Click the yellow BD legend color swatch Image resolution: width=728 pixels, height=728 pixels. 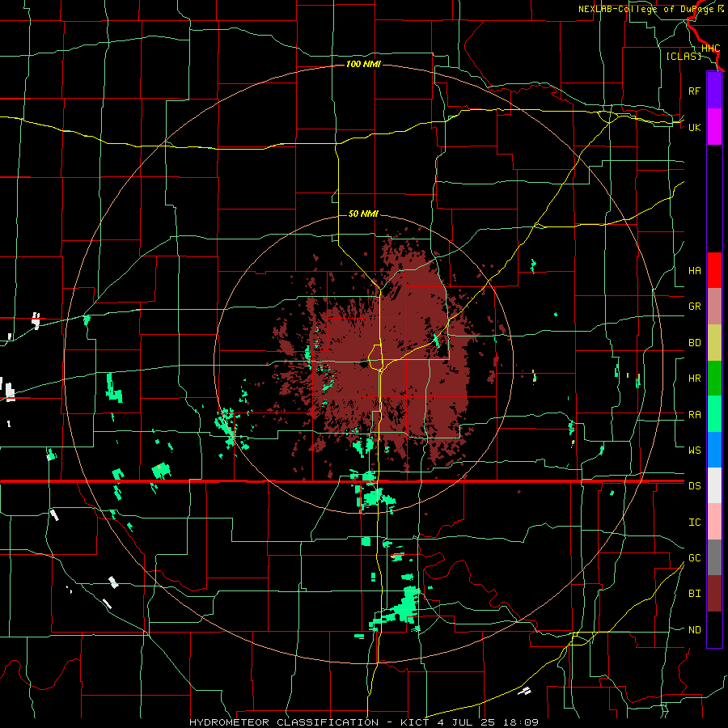pyautogui.click(x=714, y=343)
